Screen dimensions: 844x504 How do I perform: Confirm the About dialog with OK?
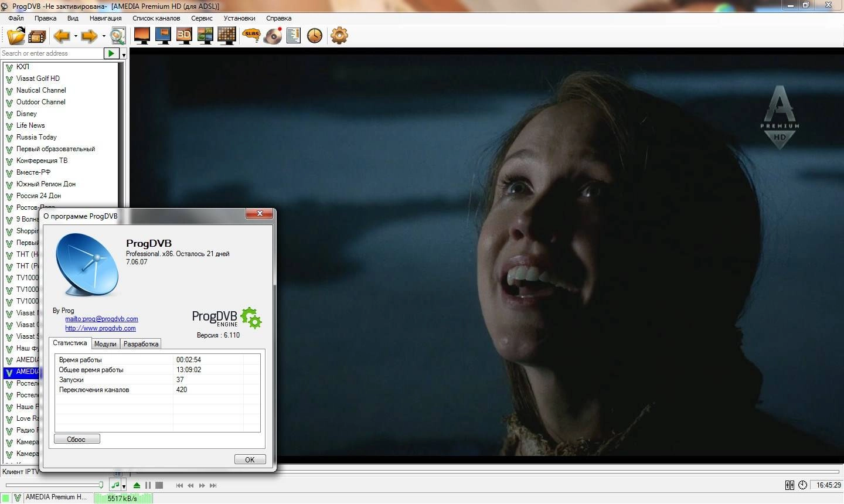pos(250,459)
